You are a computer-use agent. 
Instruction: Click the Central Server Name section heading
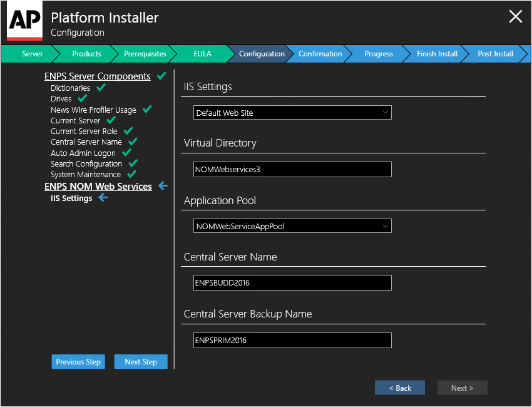coord(230,257)
